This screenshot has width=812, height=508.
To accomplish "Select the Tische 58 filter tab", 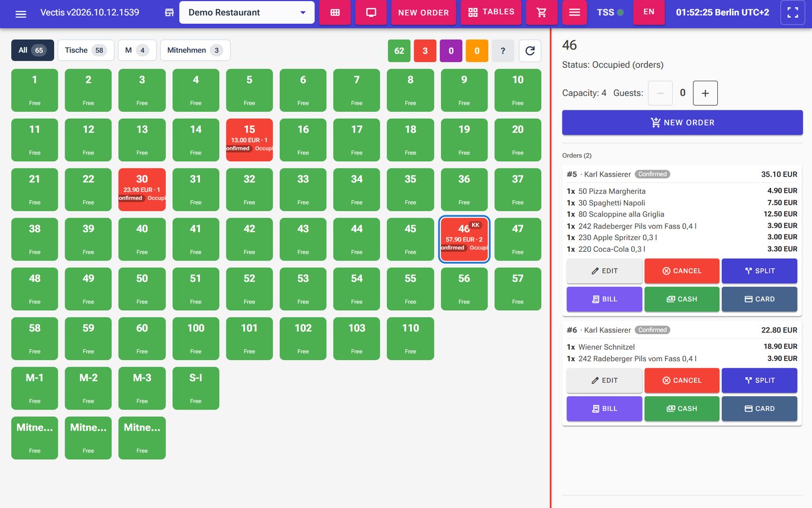I will coord(86,50).
